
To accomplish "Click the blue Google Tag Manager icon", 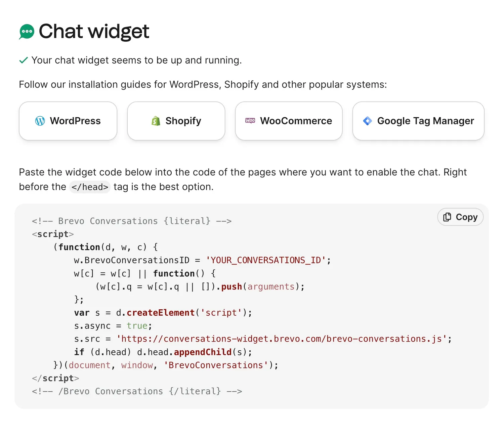I will coord(368,121).
